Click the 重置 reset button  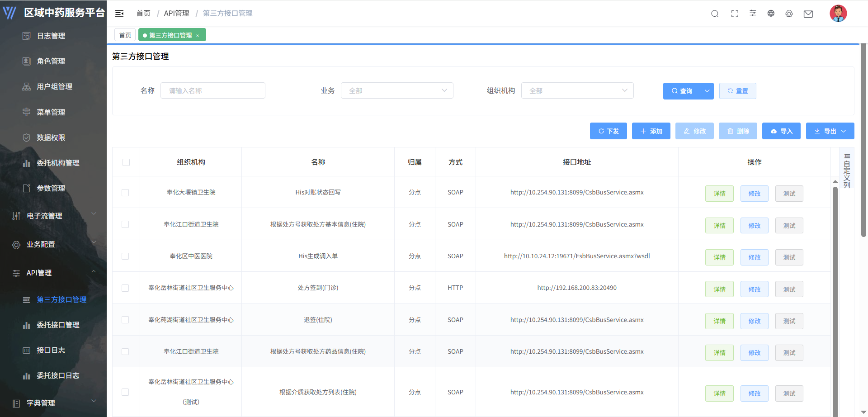738,91
